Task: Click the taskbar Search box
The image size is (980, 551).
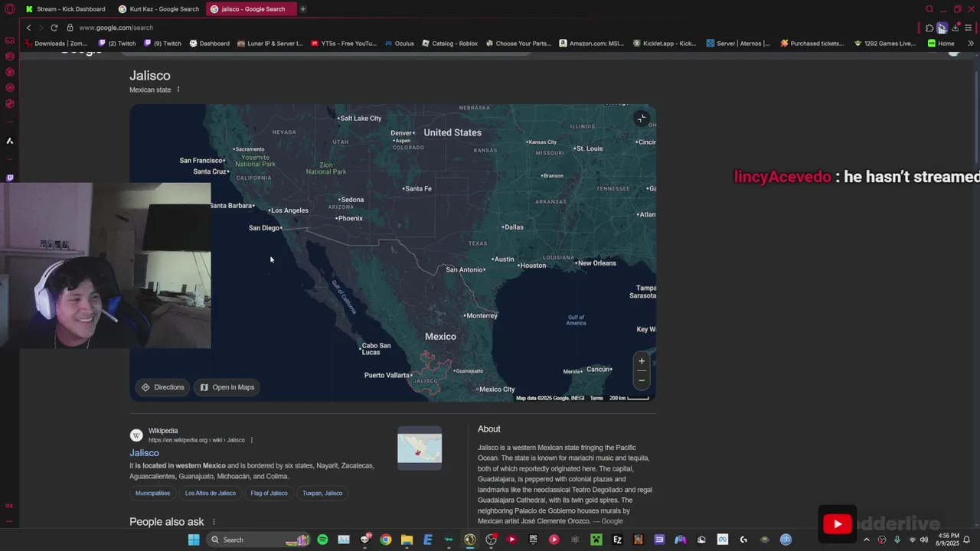Action: pos(259,540)
